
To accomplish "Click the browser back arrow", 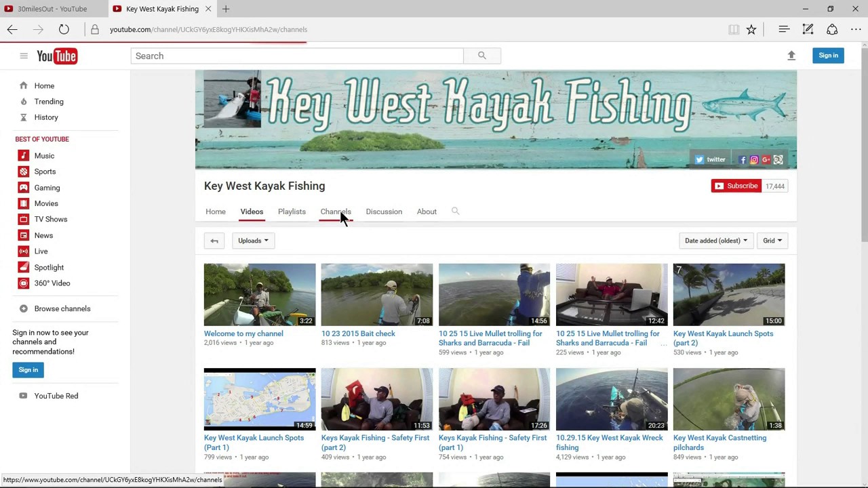I will [x=12, y=29].
